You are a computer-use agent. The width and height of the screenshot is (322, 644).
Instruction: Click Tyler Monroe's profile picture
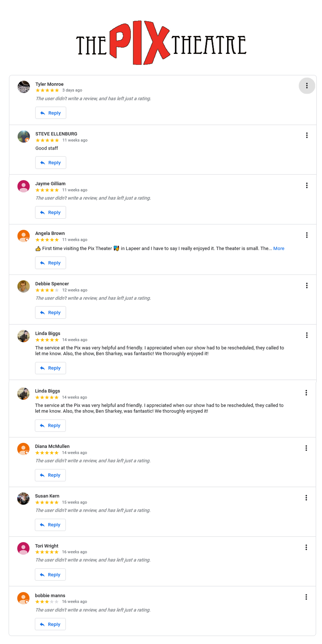pos(24,87)
